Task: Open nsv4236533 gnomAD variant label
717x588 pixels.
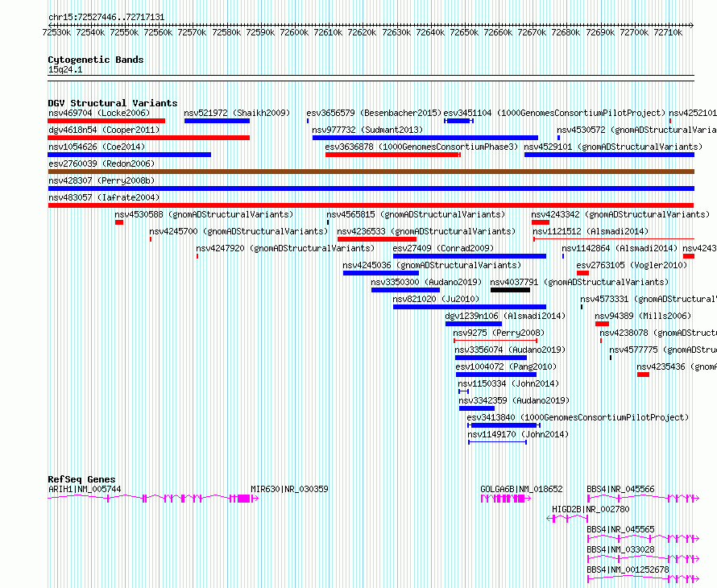Action: click(426, 231)
